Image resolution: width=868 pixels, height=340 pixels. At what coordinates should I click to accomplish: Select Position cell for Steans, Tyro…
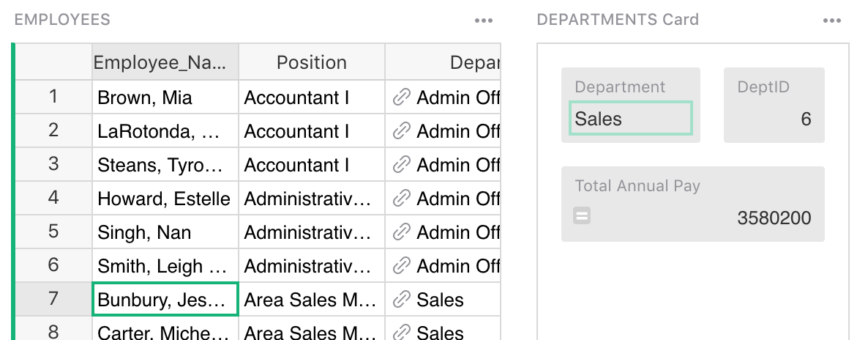click(311, 165)
